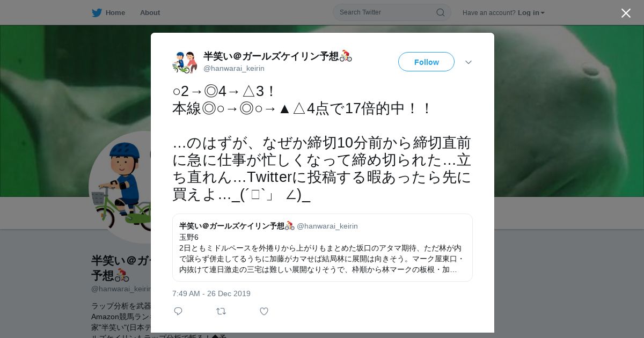Click the search magnifier icon
The image size is (644, 338).
point(440,12)
